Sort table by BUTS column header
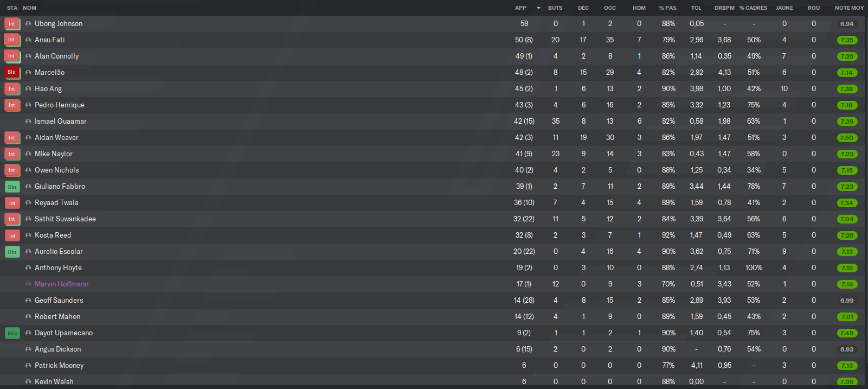The width and height of the screenshot is (868, 389). pyautogui.click(x=555, y=8)
